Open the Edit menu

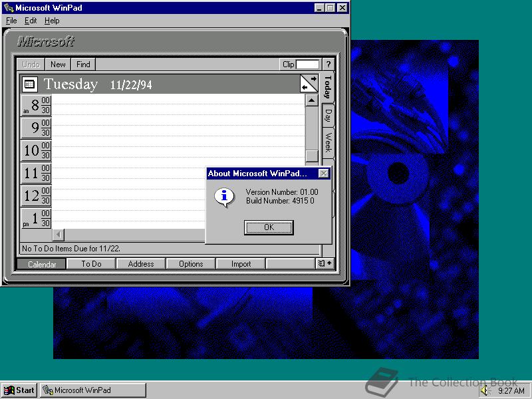tap(31, 21)
